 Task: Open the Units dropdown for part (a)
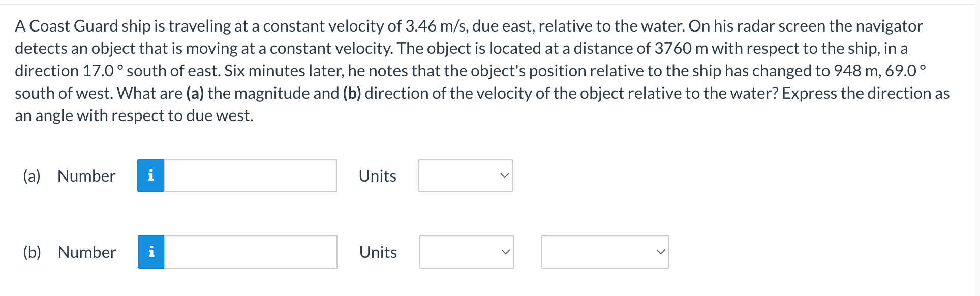coord(465,175)
